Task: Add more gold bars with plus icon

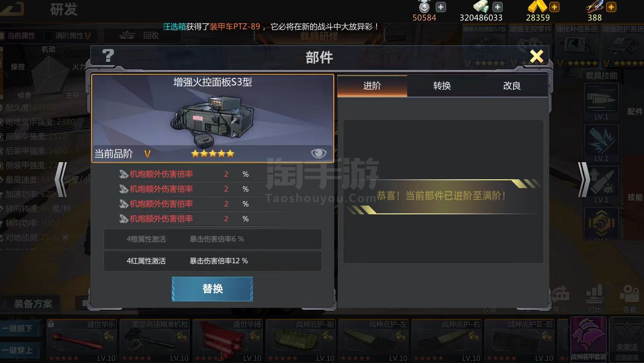Action: pyautogui.click(x=554, y=7)
